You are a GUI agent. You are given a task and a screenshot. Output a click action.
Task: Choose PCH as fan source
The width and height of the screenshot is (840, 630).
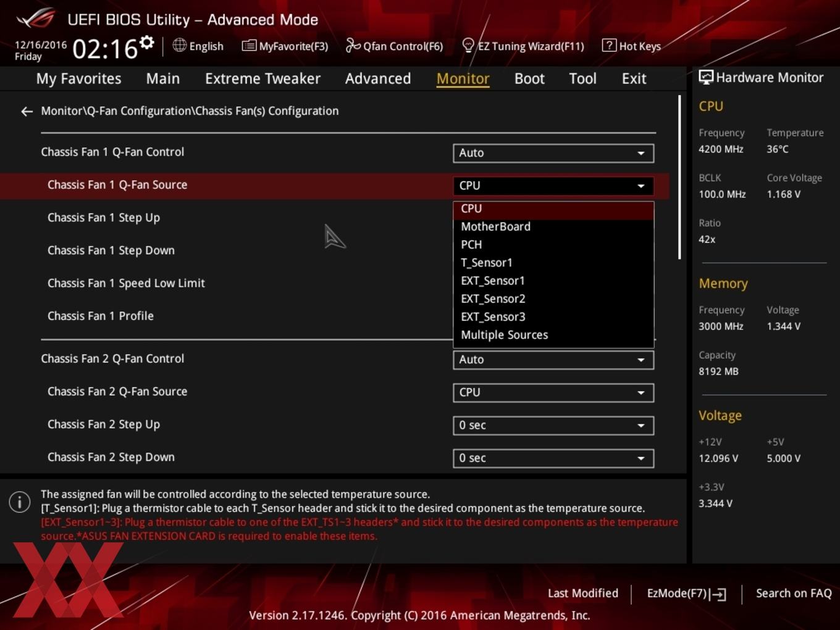(553, 245)
